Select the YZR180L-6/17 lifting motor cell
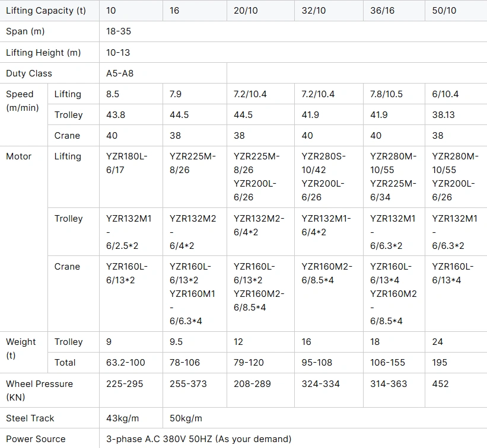The image size is (487, 448). (x=126, y=163)
